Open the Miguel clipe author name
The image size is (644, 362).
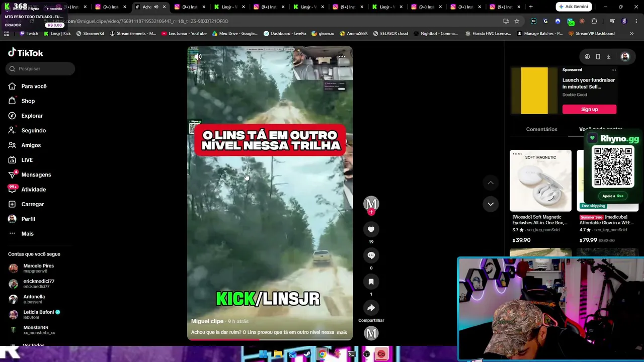point(207,321)
